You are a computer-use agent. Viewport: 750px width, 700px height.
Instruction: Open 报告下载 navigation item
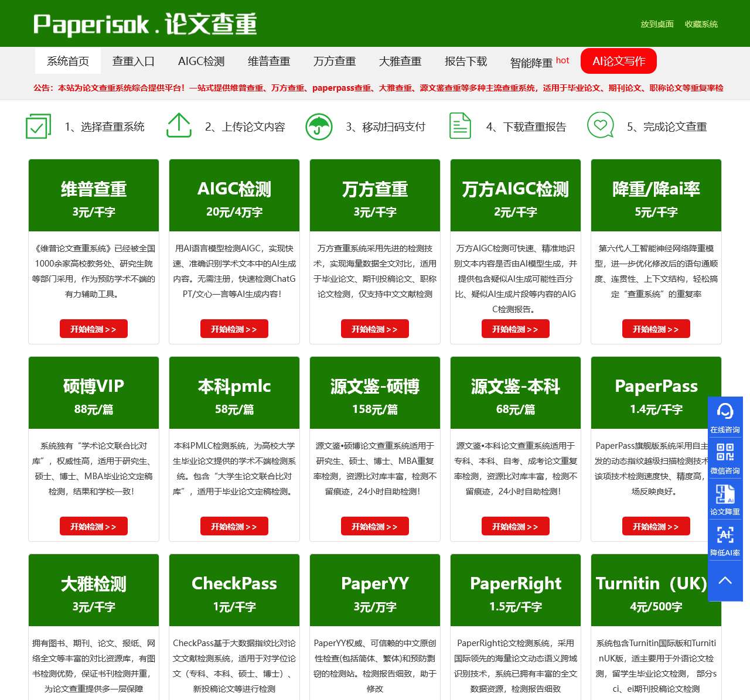tap(466, 61)
